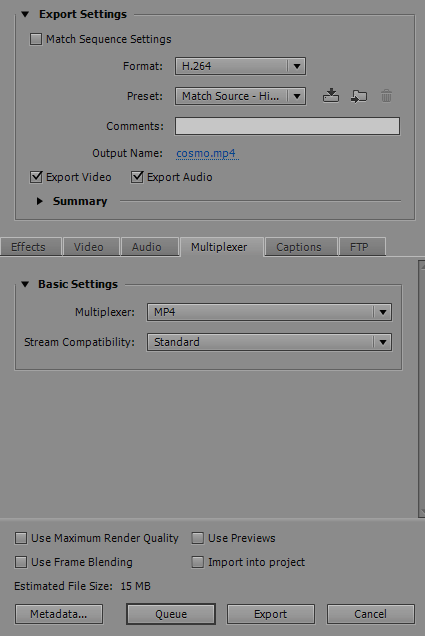The height and width of the screenshot is (636, 425).
Task: Click inside the Comments text field
Action: 287,126
